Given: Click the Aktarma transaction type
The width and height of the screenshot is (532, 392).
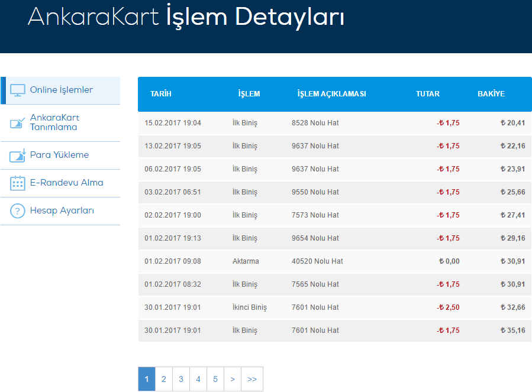Looking at the screenshot, I should pyautogui.click(x=246, y=261).
